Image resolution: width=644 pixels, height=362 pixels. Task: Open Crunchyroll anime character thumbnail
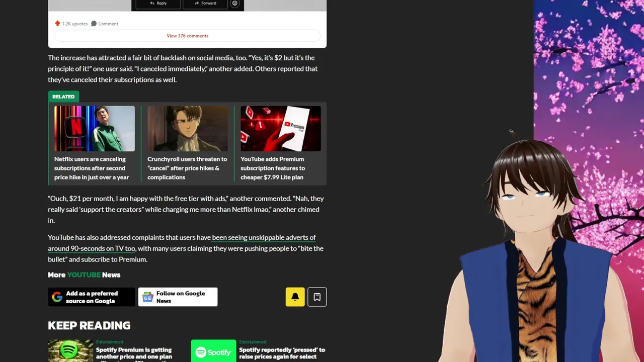[x=188, y=129]
